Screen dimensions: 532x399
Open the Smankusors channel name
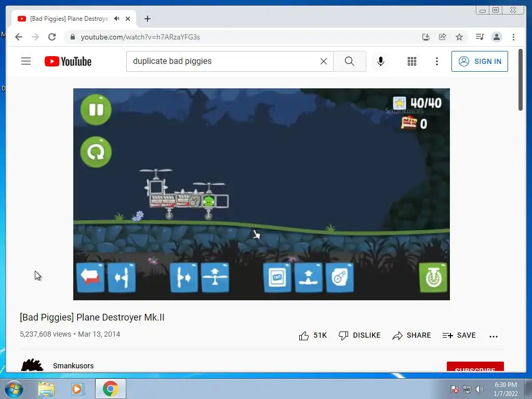[x=73, y=366]
